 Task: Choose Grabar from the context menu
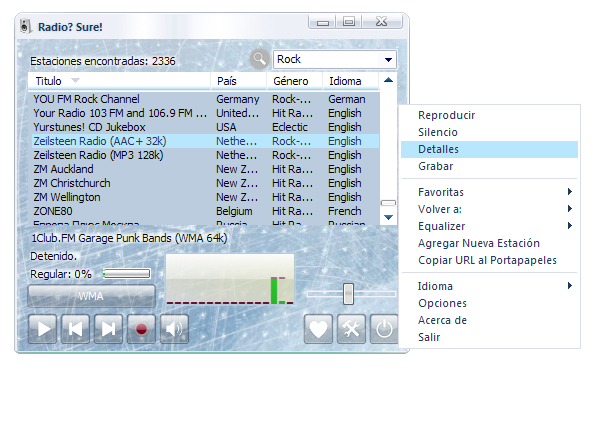click(x=435, y=166)
